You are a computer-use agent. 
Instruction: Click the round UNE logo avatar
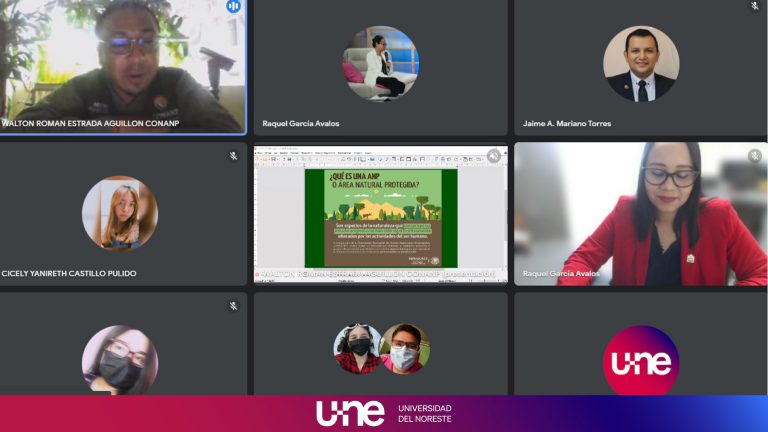point(641,361)
